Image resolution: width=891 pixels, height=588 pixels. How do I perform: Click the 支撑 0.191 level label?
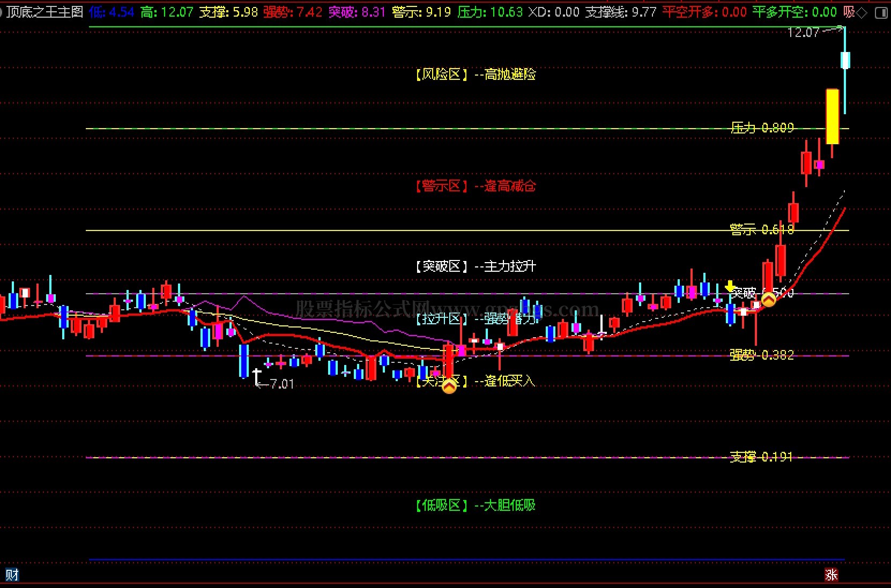point(761,457)
